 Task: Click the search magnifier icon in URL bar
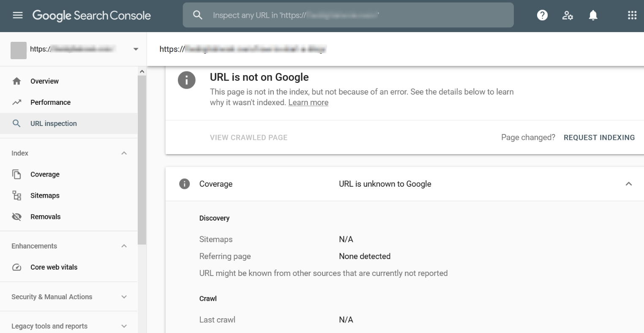pos(197,15)
